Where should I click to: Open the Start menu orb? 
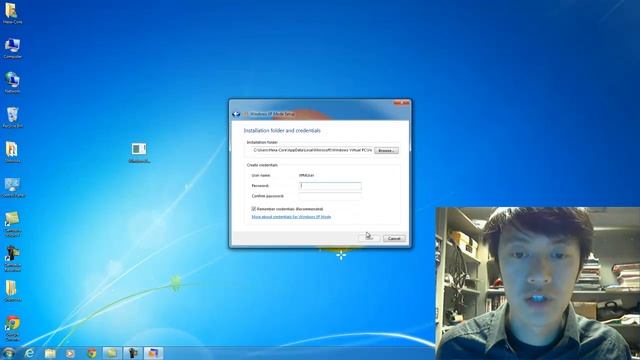click(9, 353)
